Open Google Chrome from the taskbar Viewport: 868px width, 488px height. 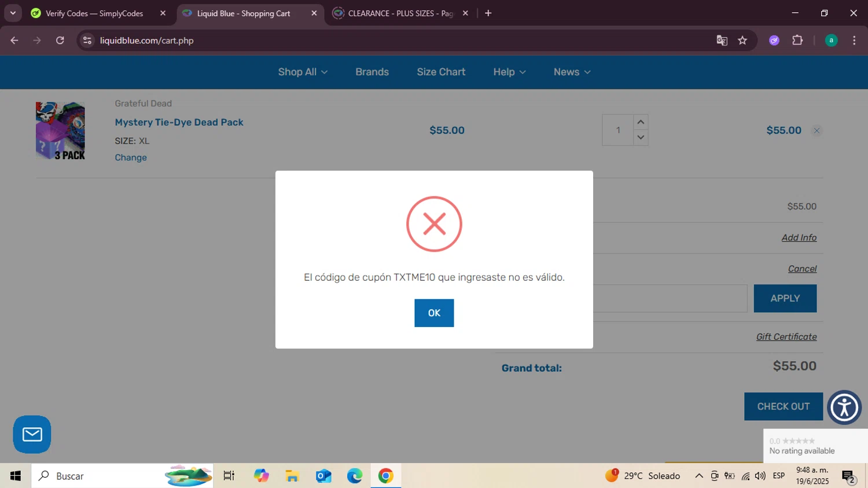tap(386, 476)
